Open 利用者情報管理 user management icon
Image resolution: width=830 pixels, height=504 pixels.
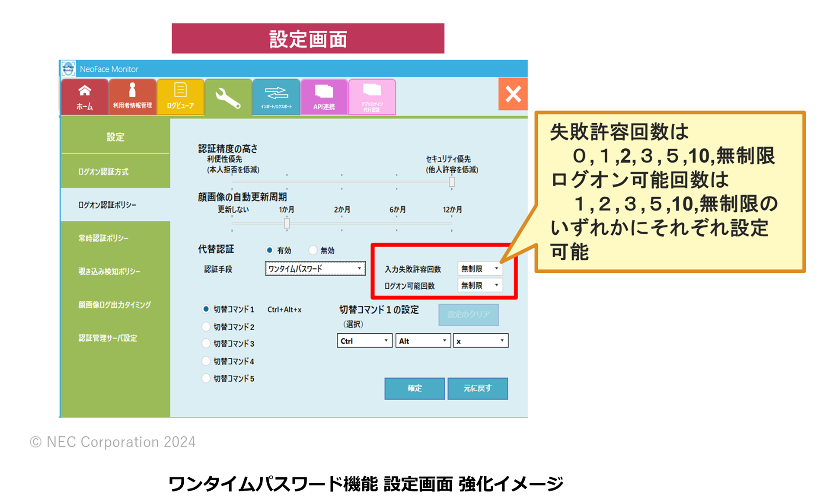coord(132,97)
